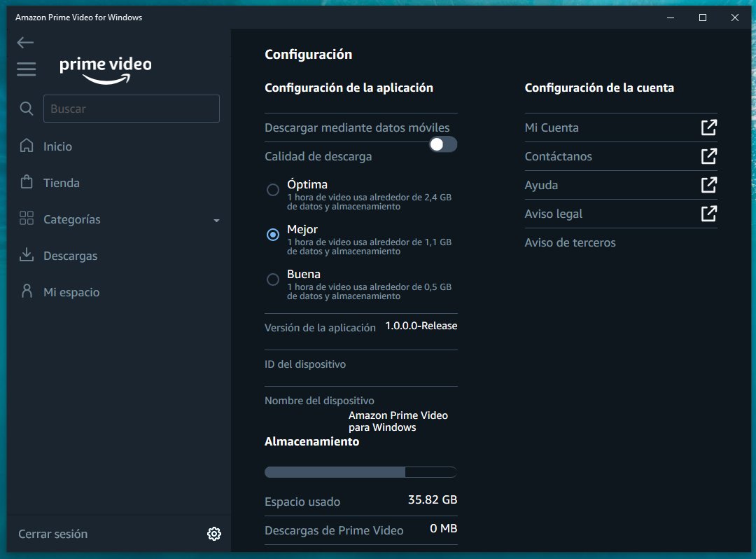The height and width of the screenshot is (559, 756).
Task: Click the Buscar search field
Action: coord(132,109)
